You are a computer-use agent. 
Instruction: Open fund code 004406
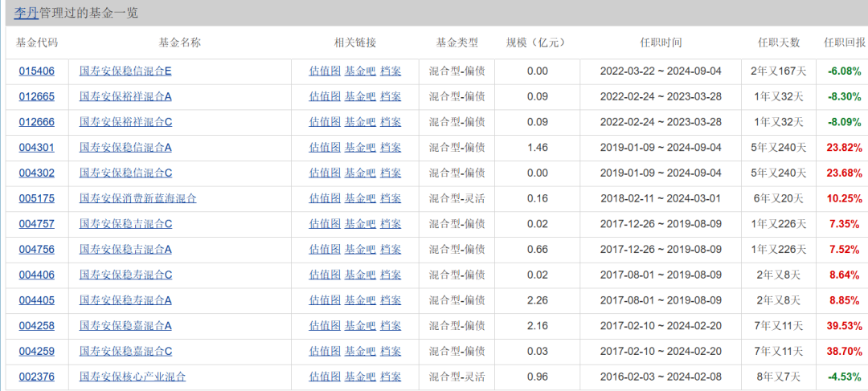[x=36, y=275]
